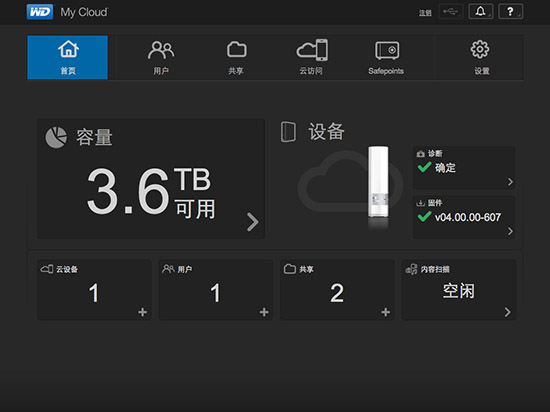Screen dimensions: 550x412
Task: Click the 共享 panel folder icon
Action: [x=290, y=269]
